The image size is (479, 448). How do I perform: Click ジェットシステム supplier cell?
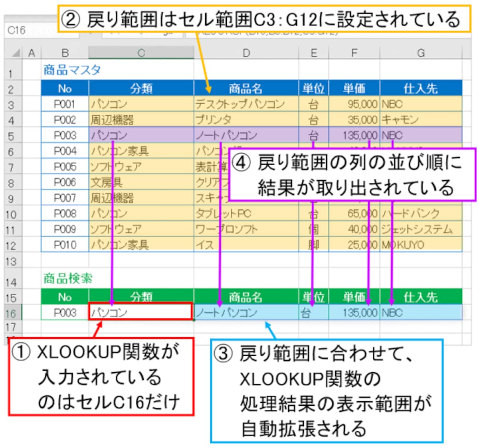[x=421, y=229]
